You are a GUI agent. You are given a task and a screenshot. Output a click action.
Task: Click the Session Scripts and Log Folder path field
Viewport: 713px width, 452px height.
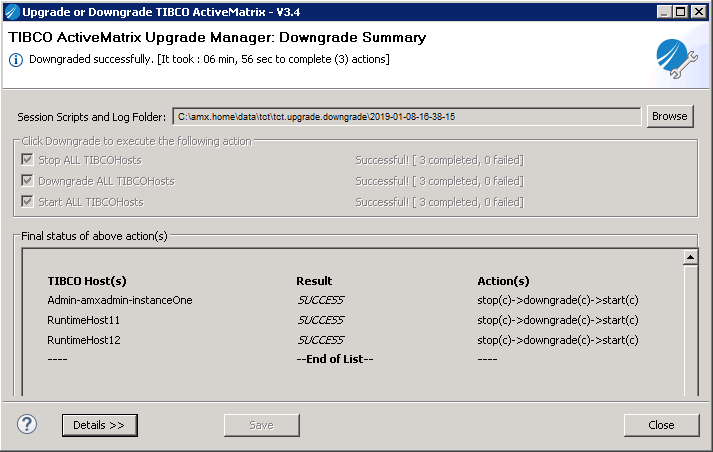click(406, 117)
